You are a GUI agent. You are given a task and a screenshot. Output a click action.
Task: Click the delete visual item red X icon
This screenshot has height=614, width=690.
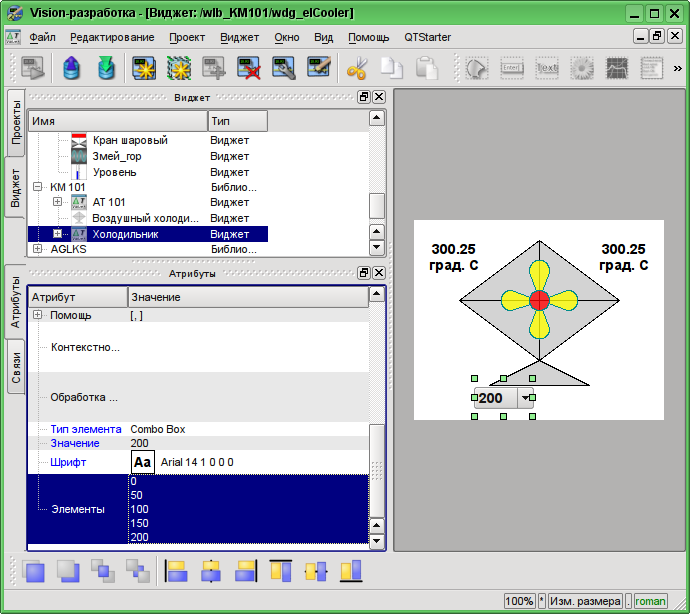tap(248, 69)
